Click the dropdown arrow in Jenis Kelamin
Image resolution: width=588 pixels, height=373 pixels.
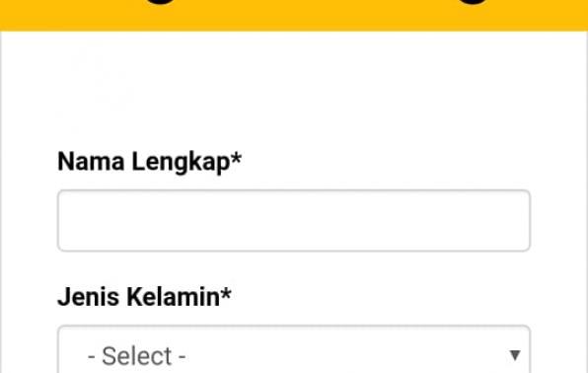point(515,354)
